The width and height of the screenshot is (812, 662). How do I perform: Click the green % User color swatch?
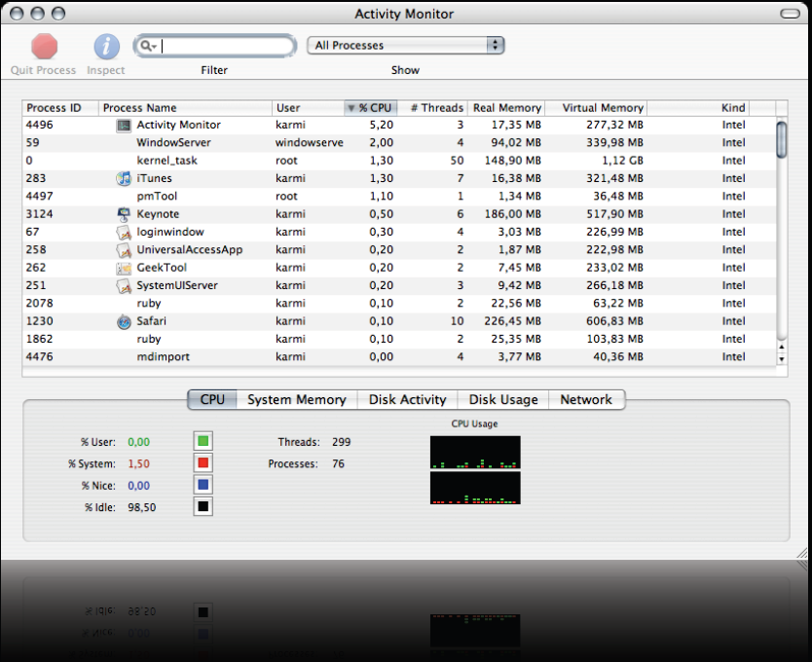[203, 441]
